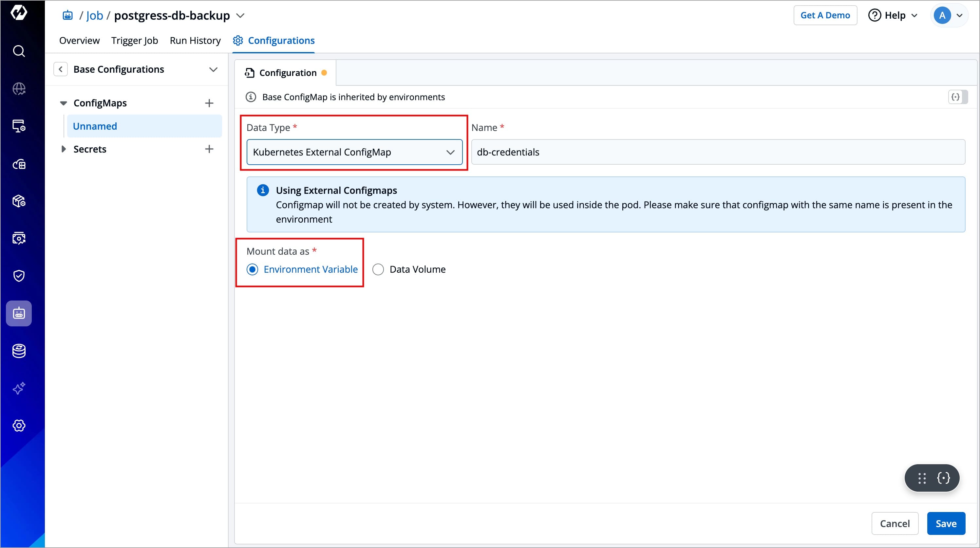Image resolution: width=980 pixels, height=548 pixels.
Task: Open the Base Configurations dropdown chevron
Action: click(x=213, y=70)
